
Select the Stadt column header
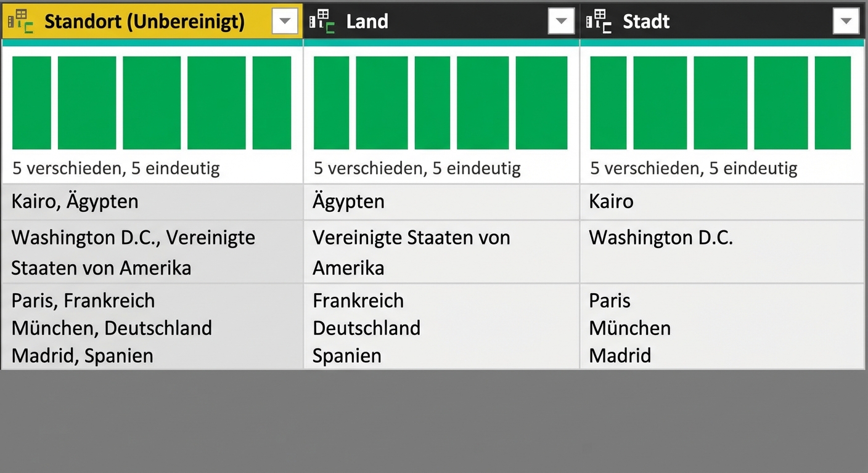tap(709, 20)
